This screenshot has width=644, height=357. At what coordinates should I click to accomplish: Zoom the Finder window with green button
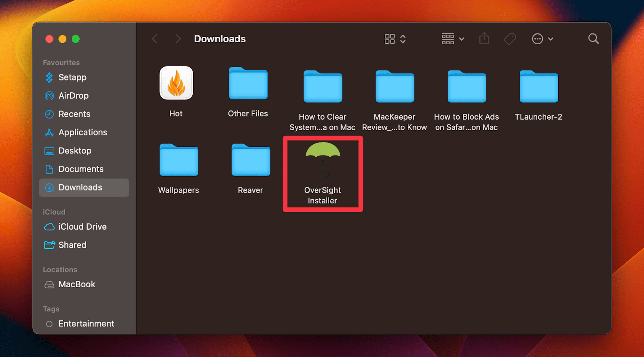[76, 39]
